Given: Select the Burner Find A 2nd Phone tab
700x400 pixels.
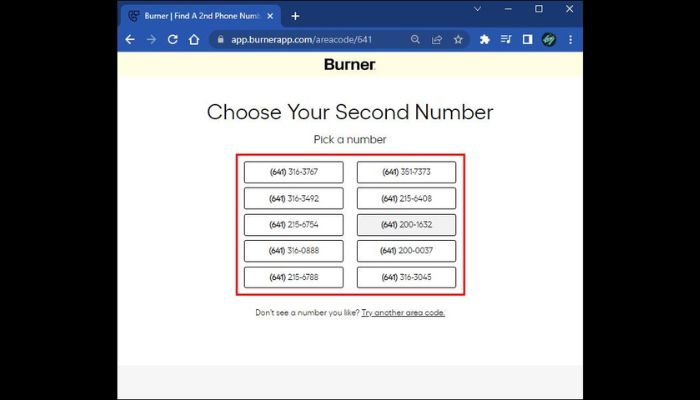Looking at the screenshot, I should click(x=200, y=17).
